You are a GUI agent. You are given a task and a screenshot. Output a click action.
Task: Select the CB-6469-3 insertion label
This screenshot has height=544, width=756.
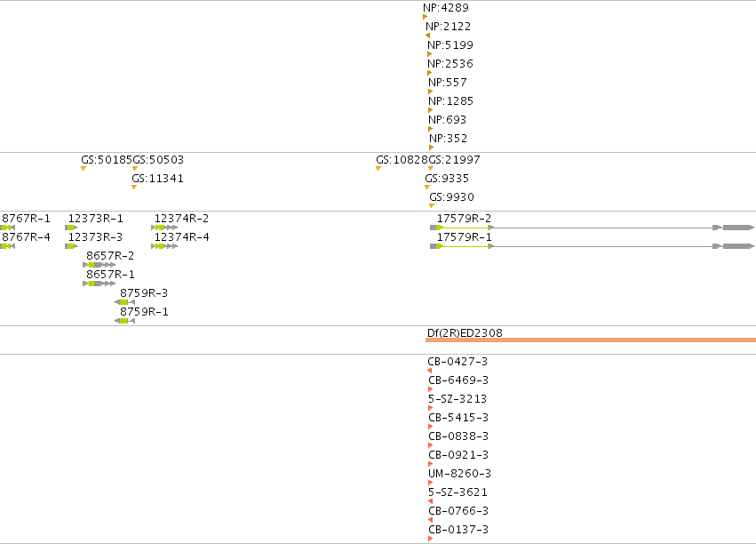[x=458, y=380]
